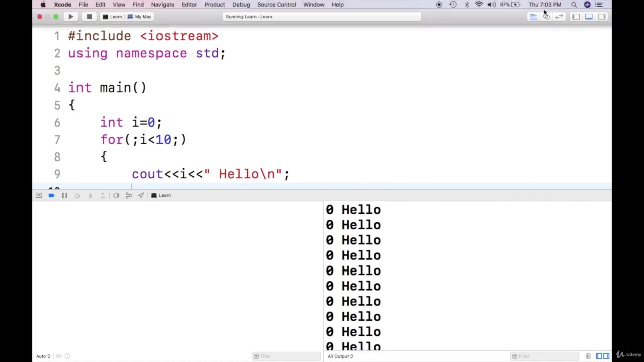This screenshot has width=644, height=362.
Task: Show the Version editor
Action: [x=559, y=17]
